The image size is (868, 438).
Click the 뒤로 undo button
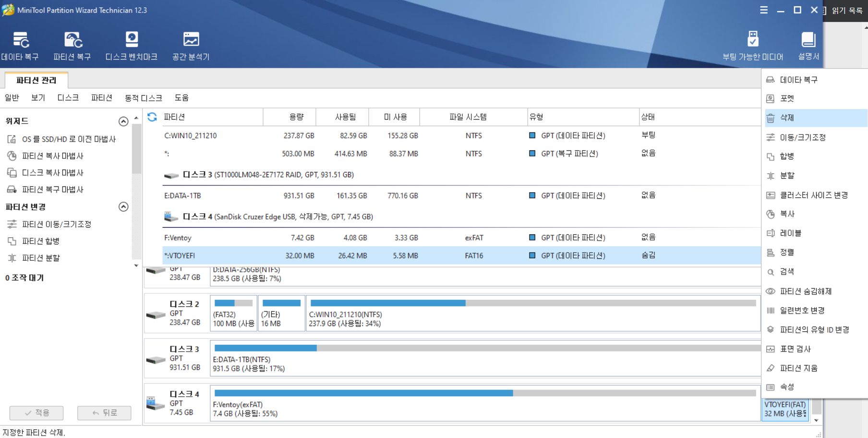point(104,413)
